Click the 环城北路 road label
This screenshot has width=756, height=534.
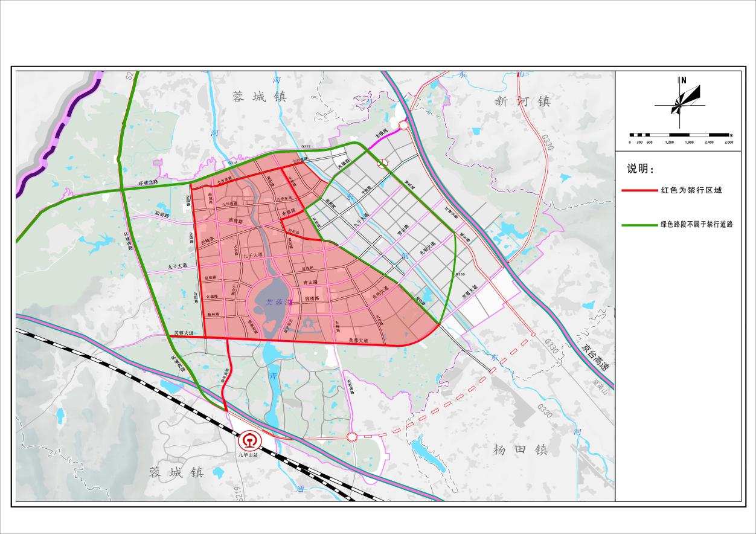click(x=147, y=182)
